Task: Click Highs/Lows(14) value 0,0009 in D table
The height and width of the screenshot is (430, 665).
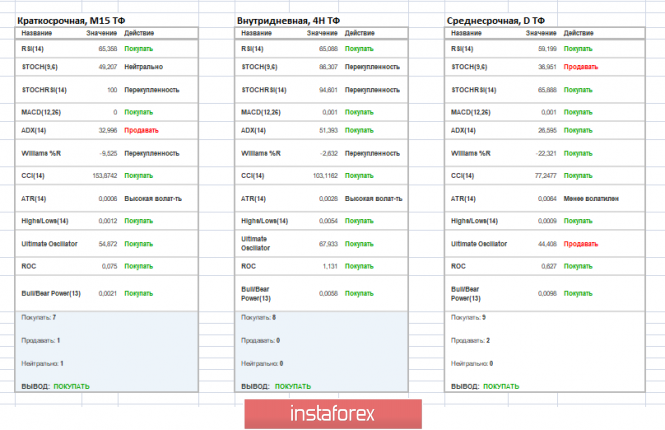Action: point(547,221)
